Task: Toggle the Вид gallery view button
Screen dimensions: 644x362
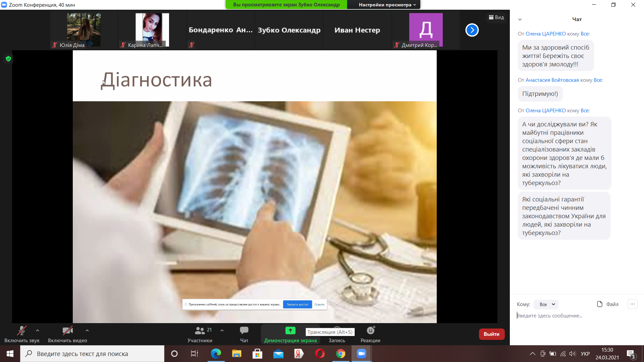Action: click(x=496, y=17)
